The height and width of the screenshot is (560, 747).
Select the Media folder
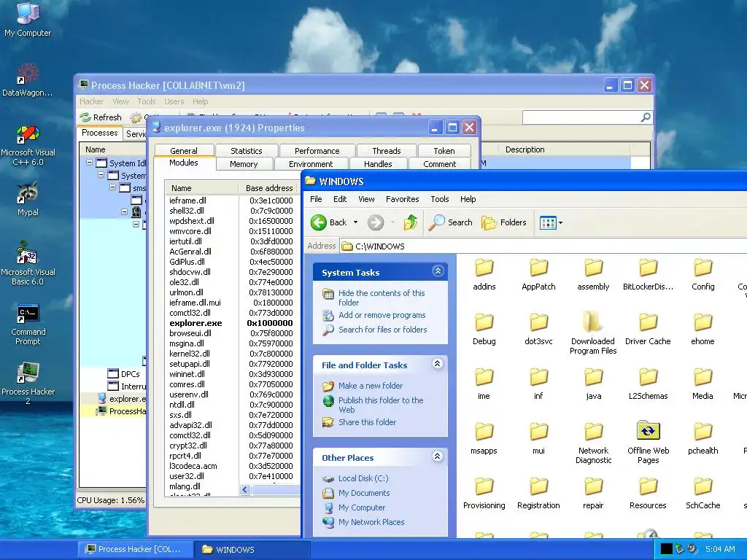[703, 384]
